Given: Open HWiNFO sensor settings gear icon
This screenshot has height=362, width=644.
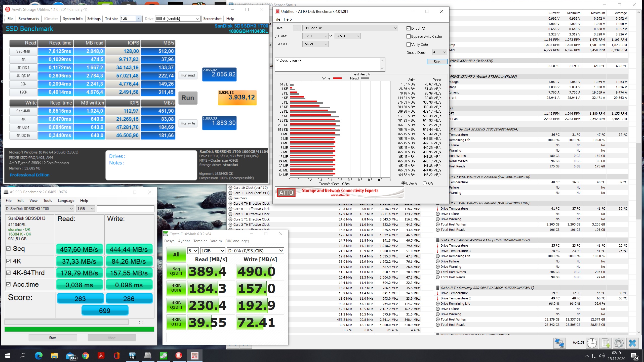Looking at the screenshot, I should coord(619,343).
